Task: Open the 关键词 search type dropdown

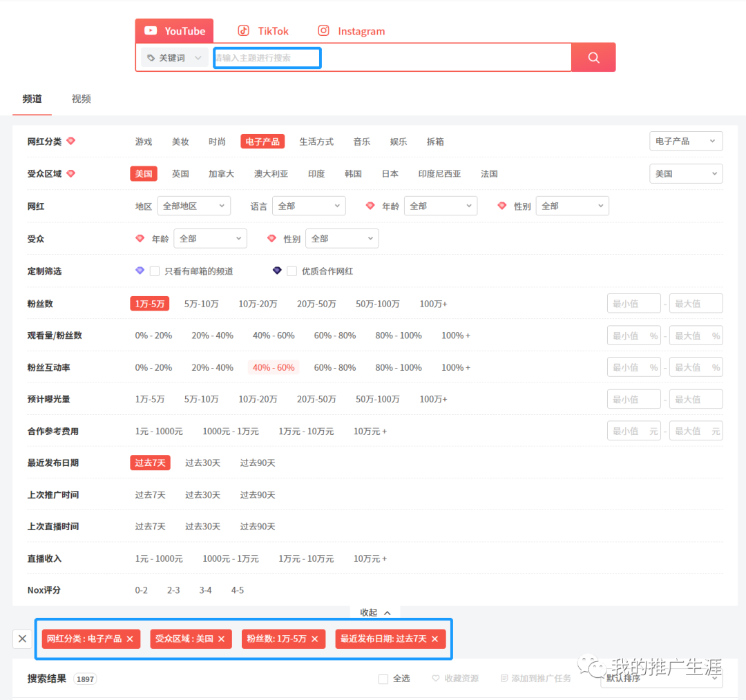Action: [174, 58]
